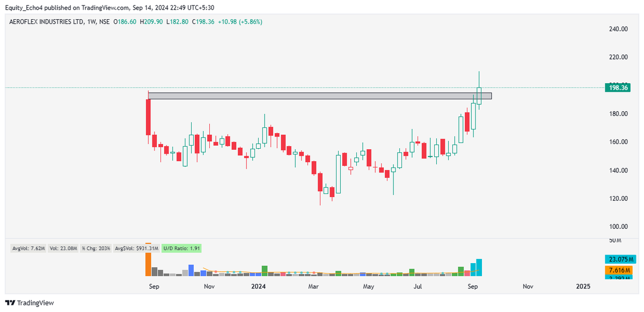The image size is (644, 312).
Task: Select the open value O186.60
Action: point(123,21)
